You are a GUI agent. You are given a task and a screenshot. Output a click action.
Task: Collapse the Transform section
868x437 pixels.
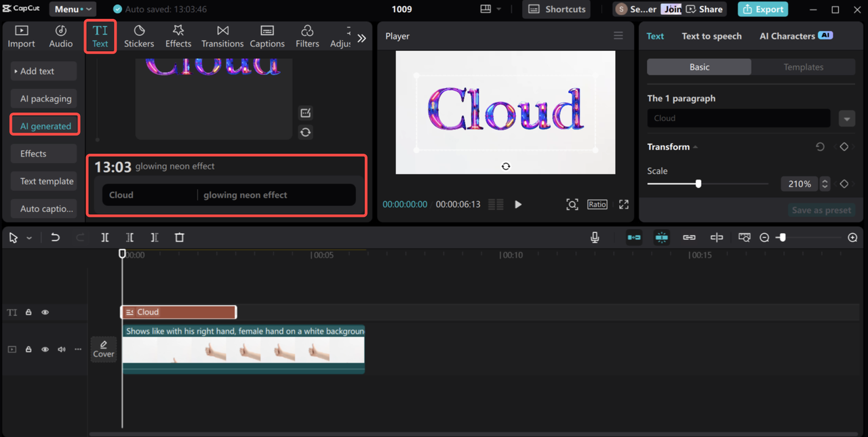(x=695, y=147)
